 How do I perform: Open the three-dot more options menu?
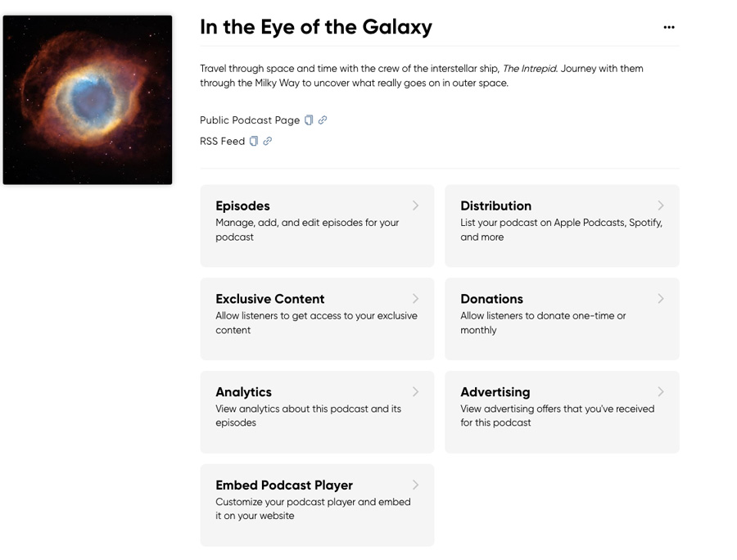click(669, 27)
